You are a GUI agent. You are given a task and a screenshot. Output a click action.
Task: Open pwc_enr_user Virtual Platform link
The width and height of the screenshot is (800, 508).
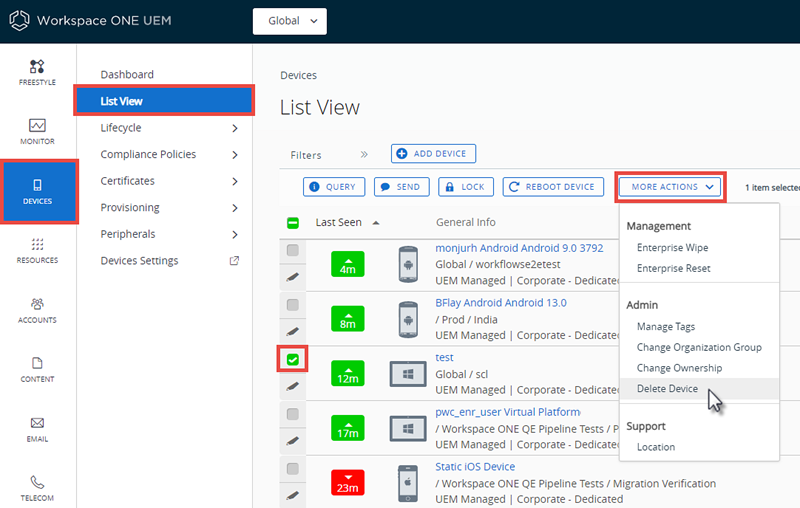[x=508, y=412]
